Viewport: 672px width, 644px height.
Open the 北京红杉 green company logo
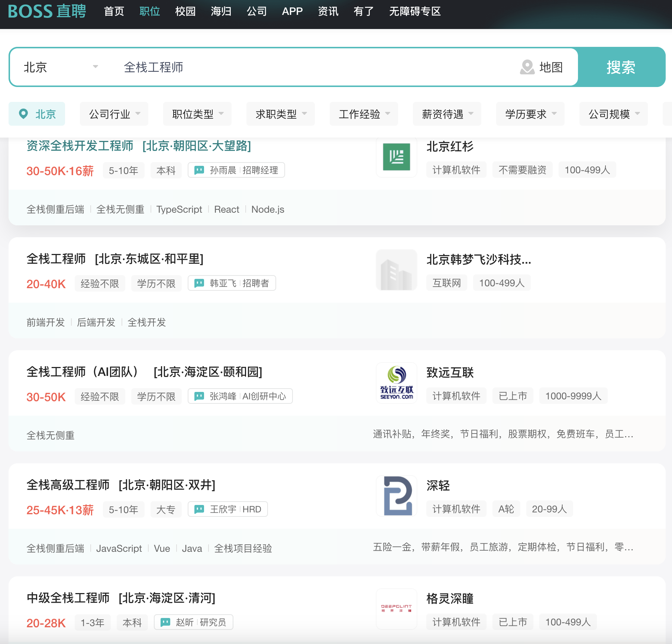coord(396,157)
